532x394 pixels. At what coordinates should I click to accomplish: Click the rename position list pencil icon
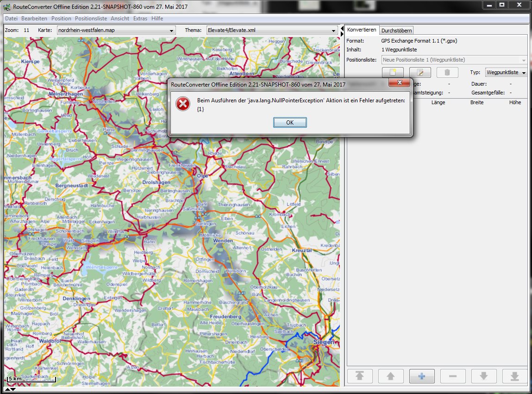(420, 73)
